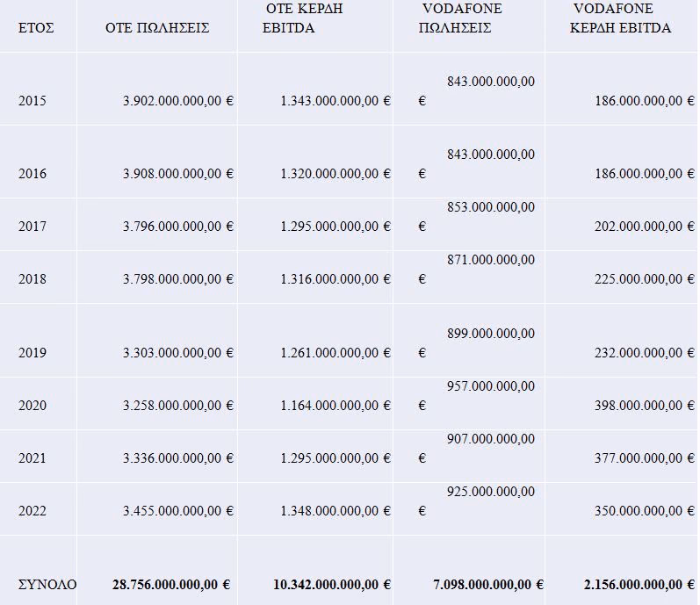Click the ΕΤΟΣ column header
The width and height of the screenshot is (700, 605).
coord(36,28)
